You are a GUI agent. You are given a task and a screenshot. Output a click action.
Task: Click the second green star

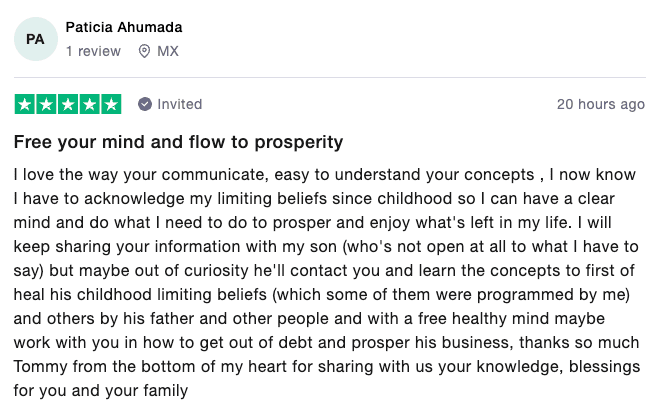coord(46,104)
